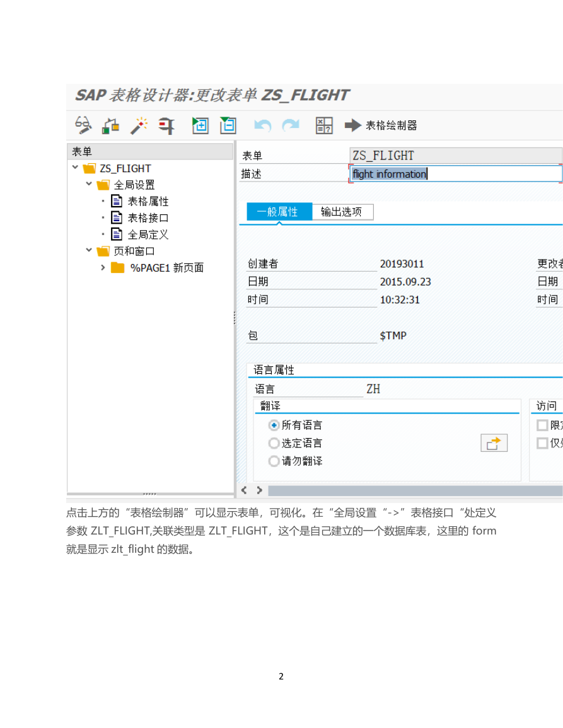The height and width of the screenshot is (728, 563).
Task: Select the 请勿翻译 radio button
Action: [x=274, y=461]
